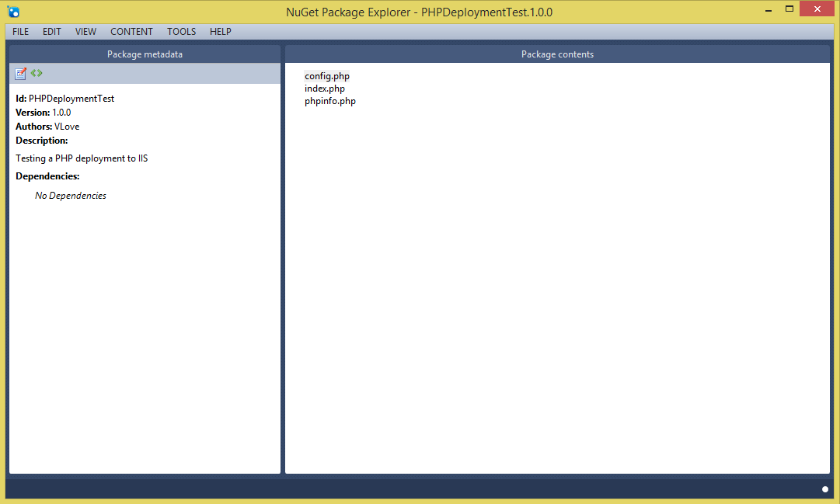
Task: Open the VIEW menu
Action: 85,32
